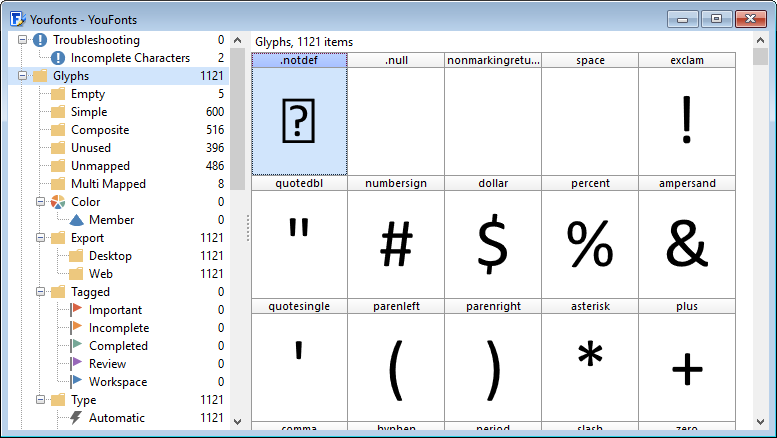
Task: Collapse the Troubleshooting tree node
Action: [22, 40]
